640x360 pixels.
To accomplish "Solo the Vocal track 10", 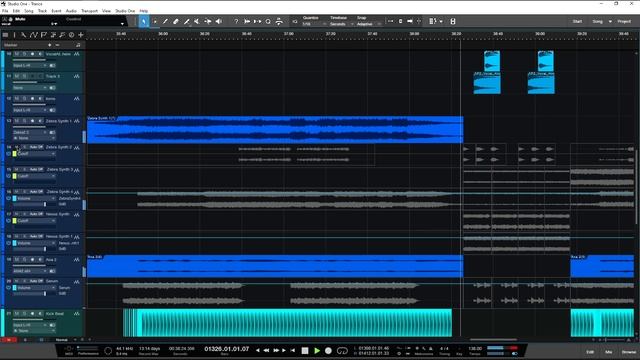I will [24, 54].
